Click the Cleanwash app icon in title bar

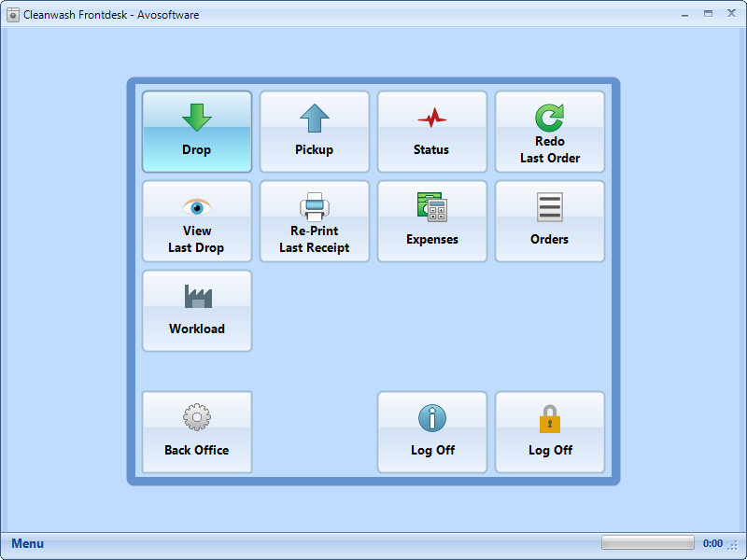click(x=15, y=13)
